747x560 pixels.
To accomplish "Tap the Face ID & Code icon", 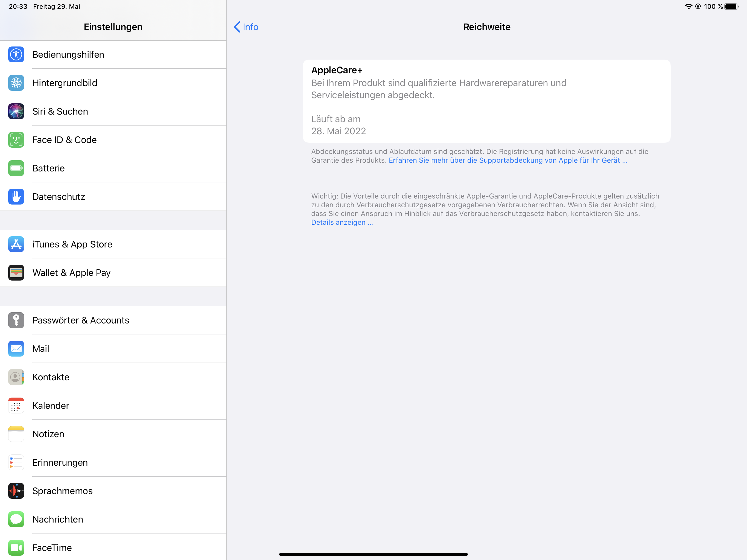I will pos(16,139).
